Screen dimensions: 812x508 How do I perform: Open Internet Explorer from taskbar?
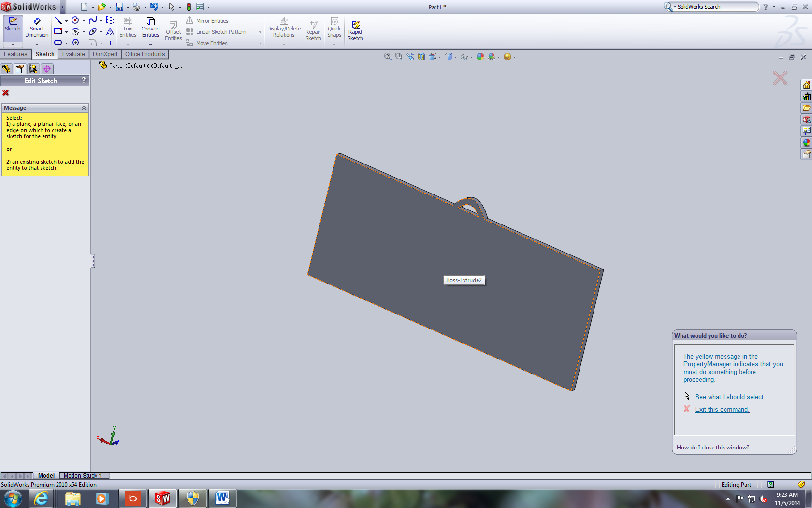(42, 498)
